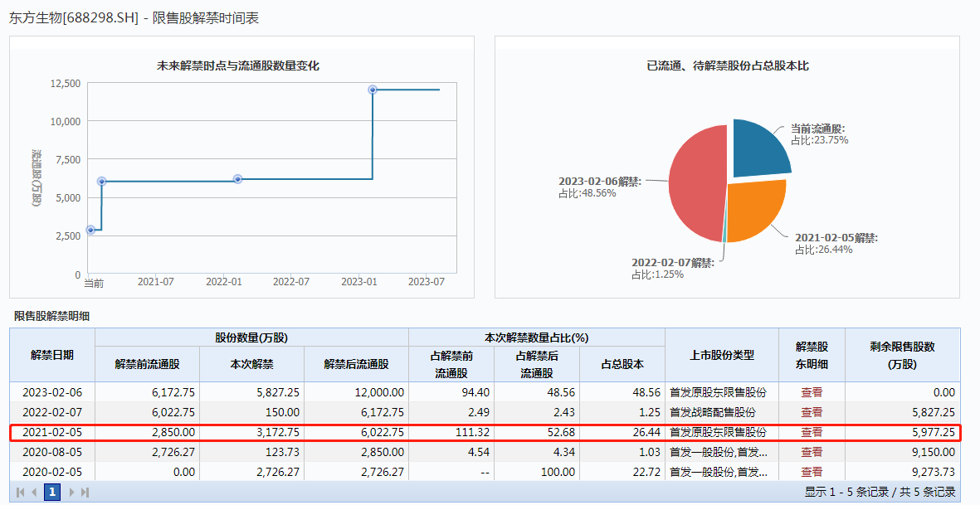
Task: Click the 剩余限售股数 column header
Action: click(x=902, y=355)
